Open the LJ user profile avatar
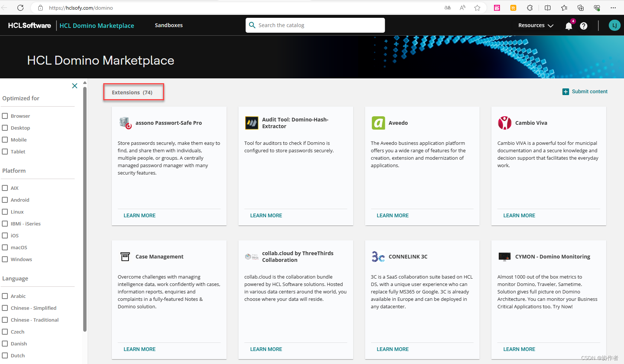624x364 pixels. pyautogui.click(x=614, y=25)
